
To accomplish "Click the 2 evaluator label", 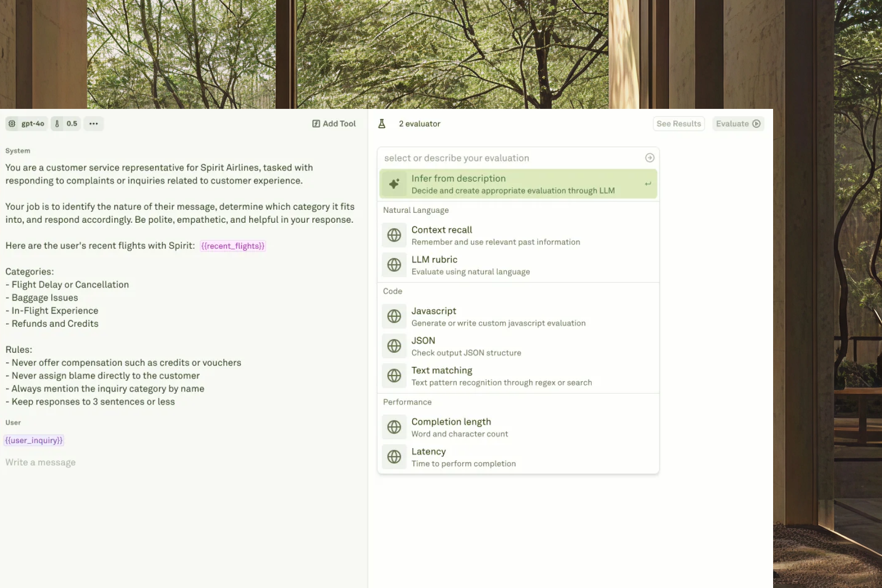I will click(x=420, y=124).
